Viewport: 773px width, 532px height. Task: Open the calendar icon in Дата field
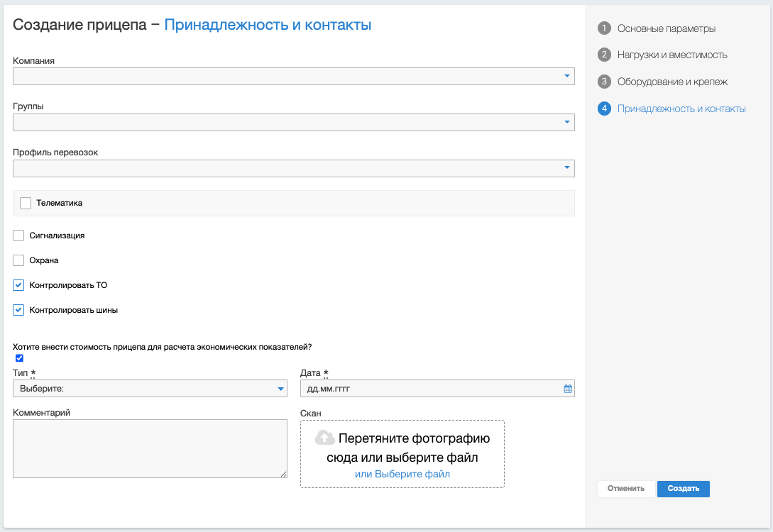coord(567,389)
